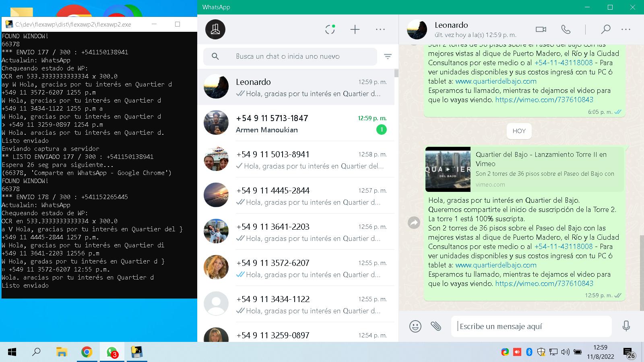Open File Explorer from taskbar
Screen dimensions: 644x362
[x=61, y=352]
